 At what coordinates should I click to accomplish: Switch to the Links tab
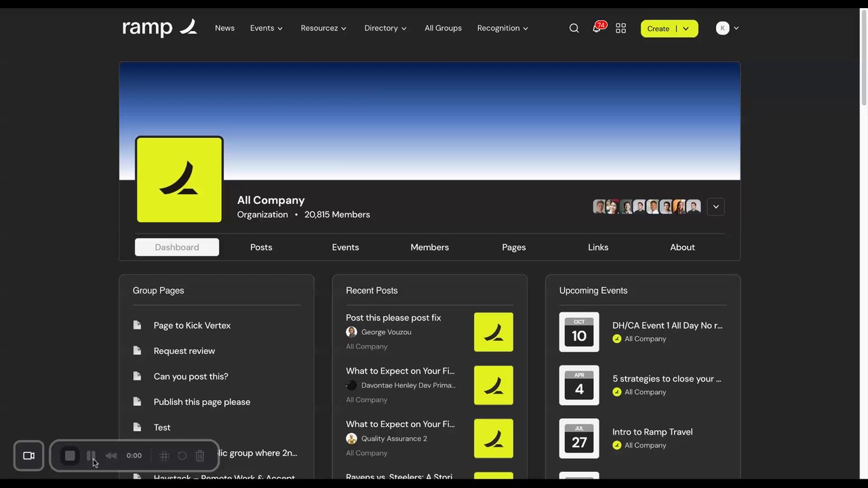[x=598, y=247]
